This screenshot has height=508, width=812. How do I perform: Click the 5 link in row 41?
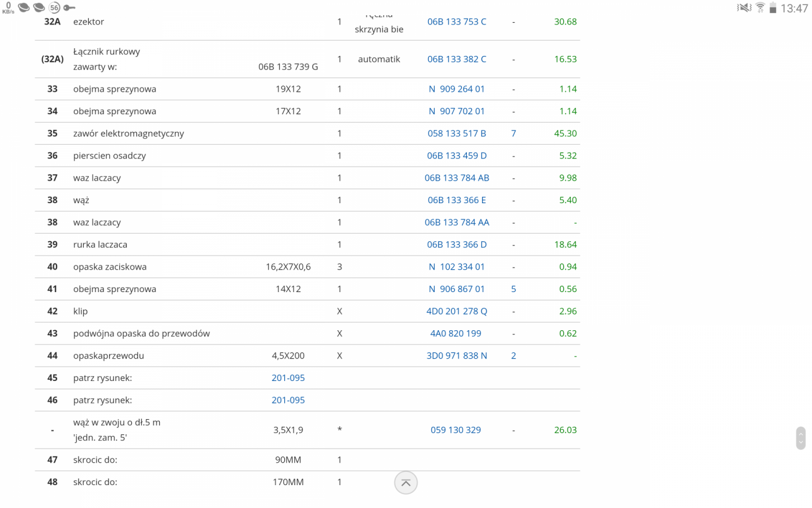coord(514,289)
